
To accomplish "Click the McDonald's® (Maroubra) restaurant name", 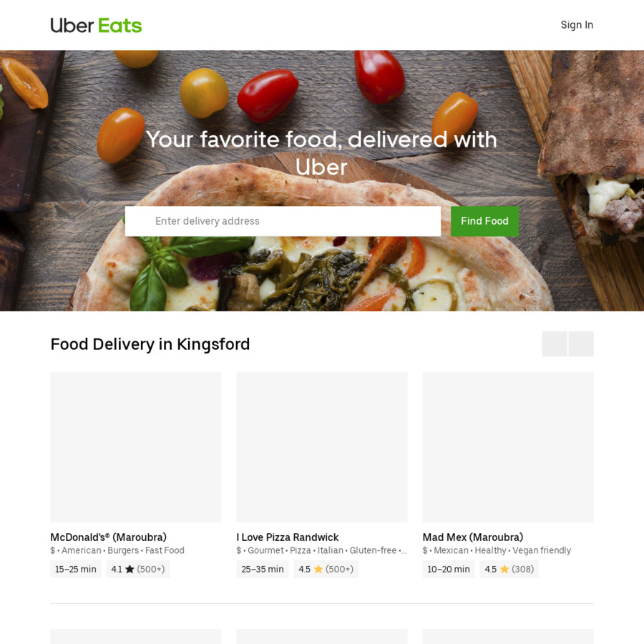I will tap(109, 537).
